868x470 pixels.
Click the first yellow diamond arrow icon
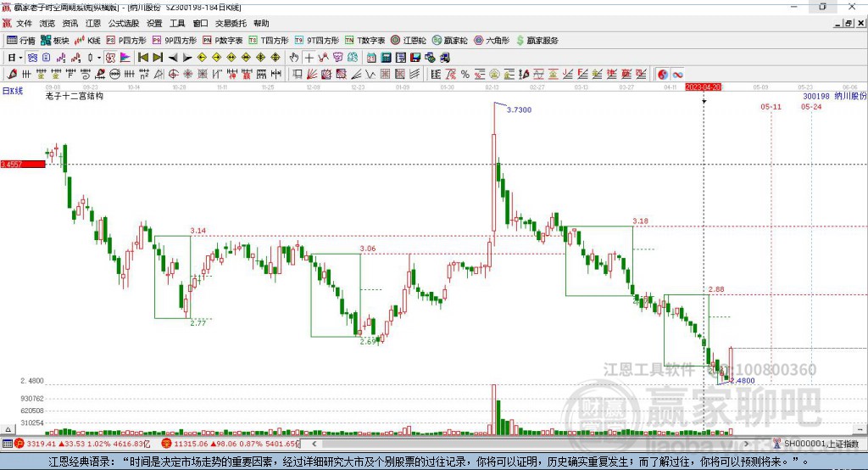(x=202, y=58)
